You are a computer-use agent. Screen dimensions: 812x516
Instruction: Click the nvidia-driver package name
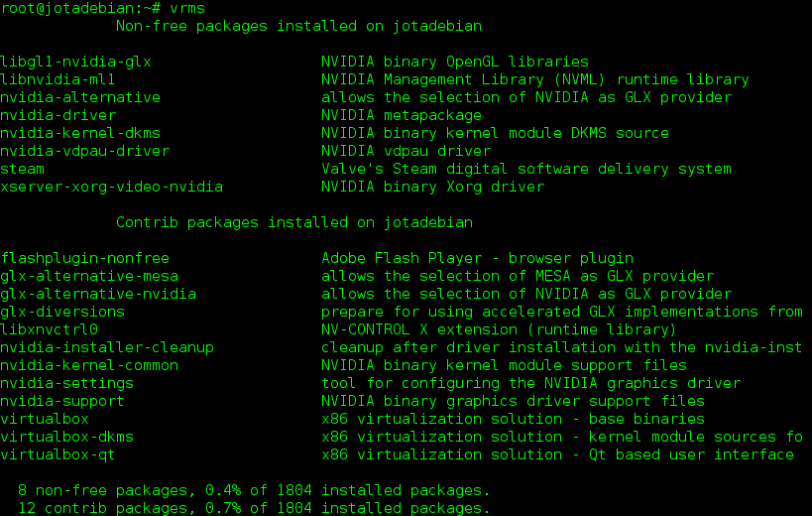click(x=58, y=115)
